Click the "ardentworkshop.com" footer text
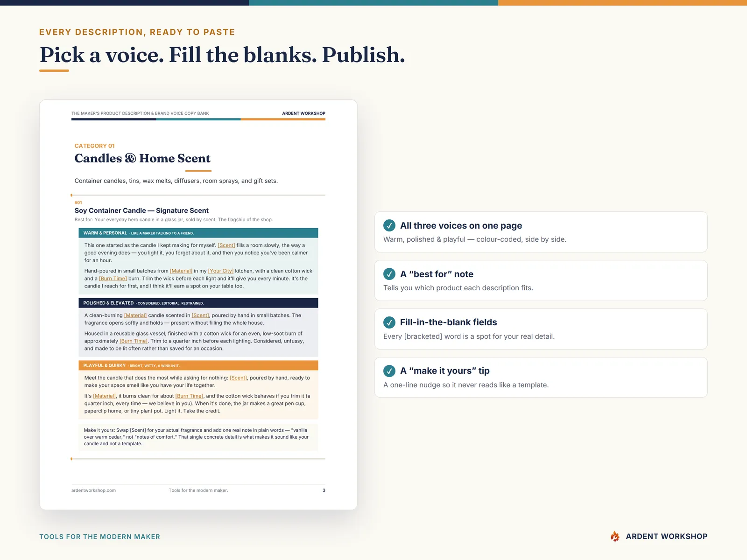The height and width of the screenshot is (560, 747). pyautogui.click(x=93, y=490)
